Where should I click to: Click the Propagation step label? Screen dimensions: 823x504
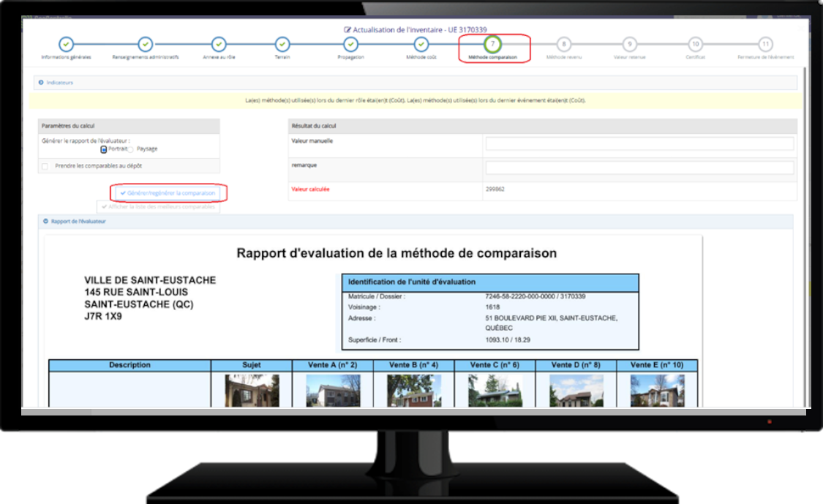pos(350,57)
